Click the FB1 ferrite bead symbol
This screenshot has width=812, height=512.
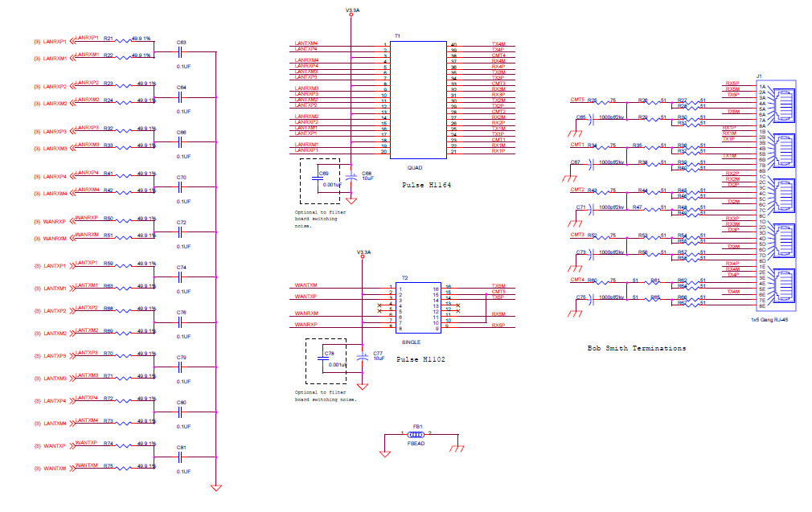[x=418, y=434]
